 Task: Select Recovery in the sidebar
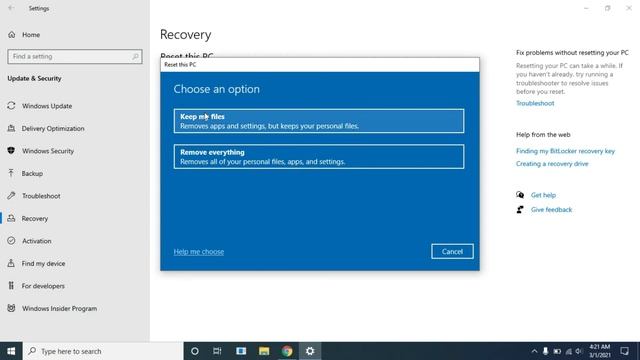coord(35,219)
